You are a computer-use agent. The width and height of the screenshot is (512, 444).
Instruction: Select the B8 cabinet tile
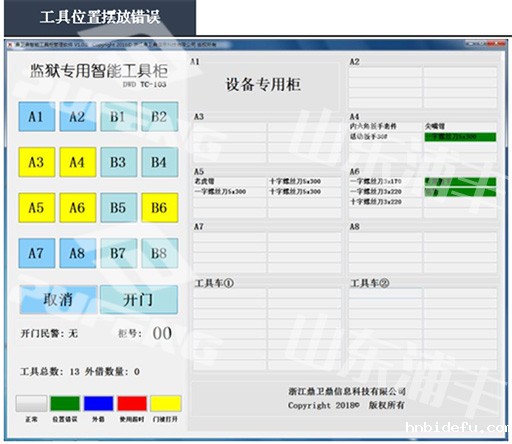(x=160, y=253)
